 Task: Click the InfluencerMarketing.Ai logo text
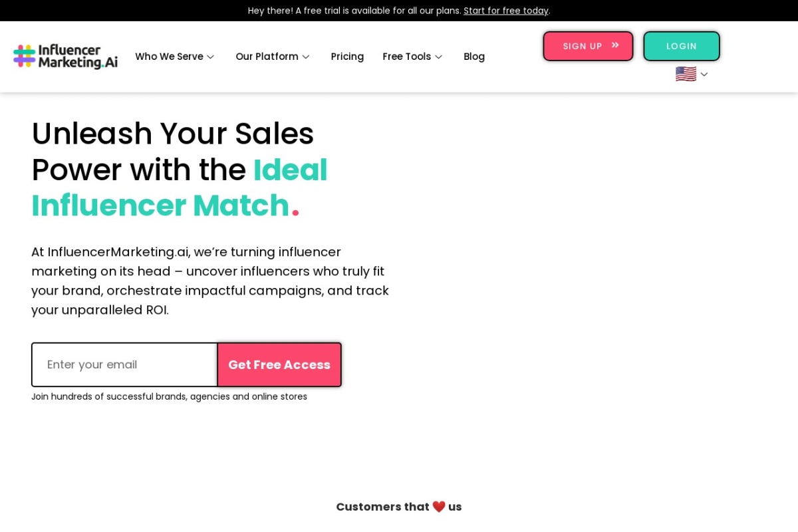78,57
